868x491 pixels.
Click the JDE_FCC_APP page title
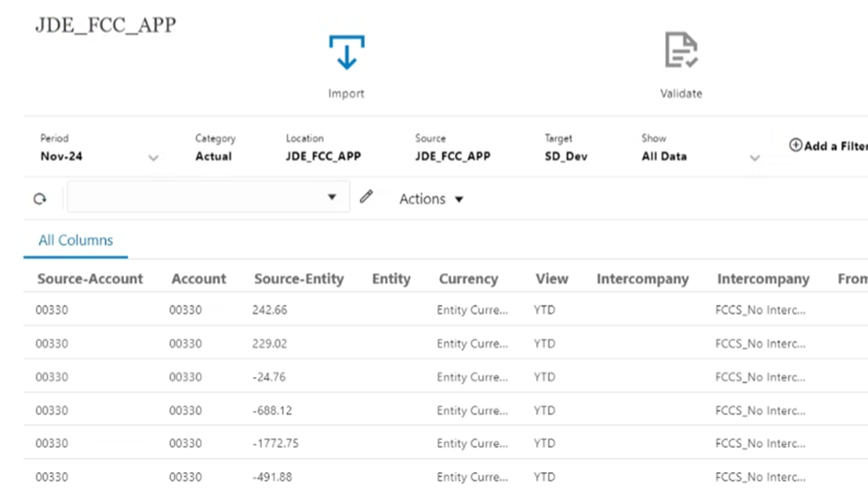pos(106,25)
